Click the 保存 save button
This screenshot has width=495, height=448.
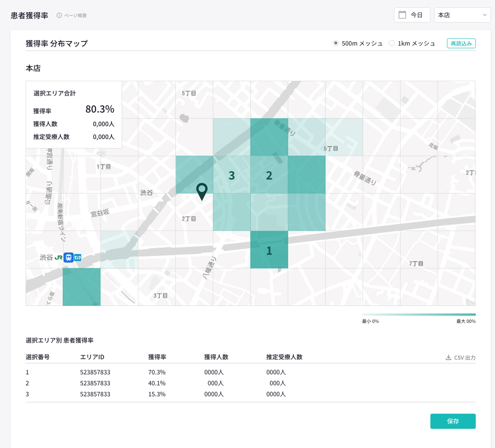click(x=453, y=421)
